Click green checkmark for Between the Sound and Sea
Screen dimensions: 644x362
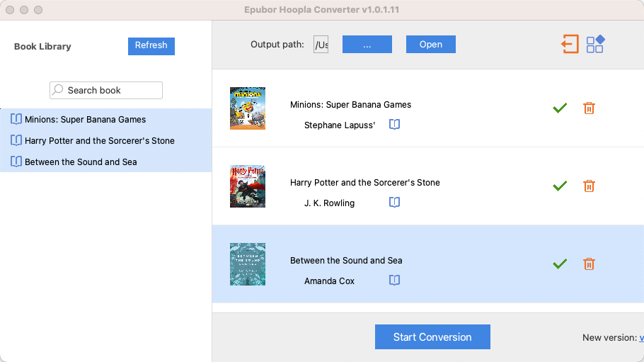pos(560,264)
